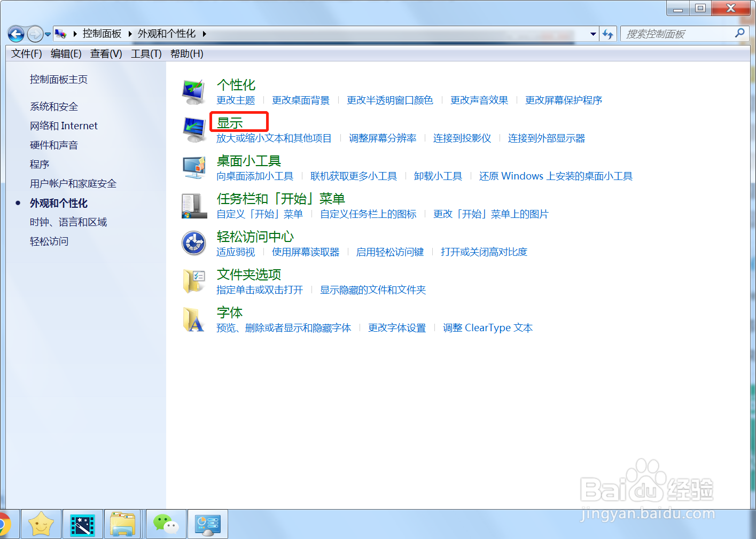Image resolution: width=756 pixels, height=539 pixels.
Task: Click the refresh icon in address bar
Action: (608, 34)
